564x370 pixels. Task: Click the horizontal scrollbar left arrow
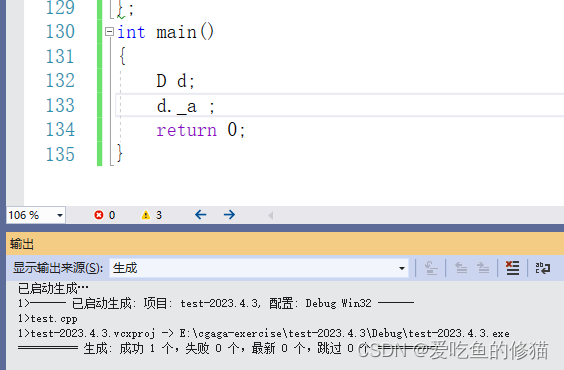click(271, 215)
